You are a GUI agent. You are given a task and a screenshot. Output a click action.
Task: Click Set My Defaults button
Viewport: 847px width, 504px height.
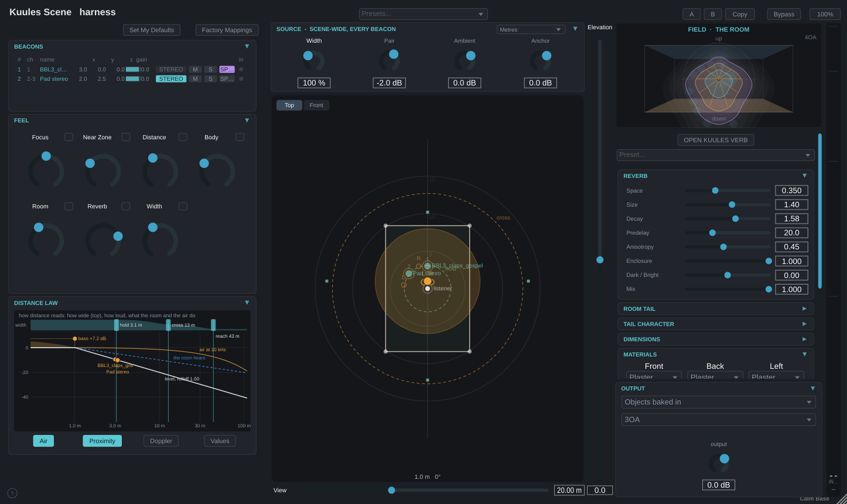(x=152, y=30)
